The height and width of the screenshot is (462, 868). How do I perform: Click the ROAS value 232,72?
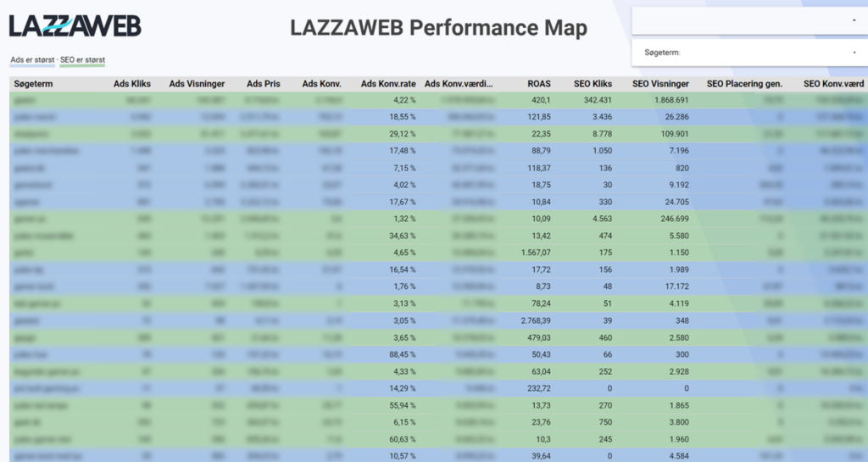(x=539, y=388)
